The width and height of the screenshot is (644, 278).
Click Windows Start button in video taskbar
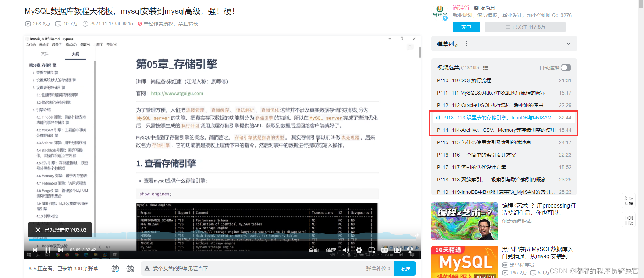(29, 255)
